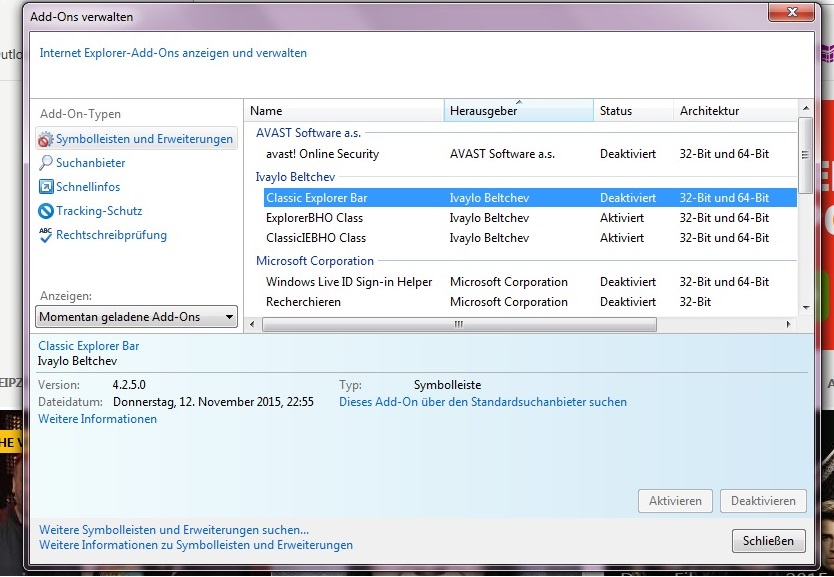Screen dimensions: 834x577
Task: Select Symbolleisten und Erweiterungen add-on type
Action: coord(137,139)
